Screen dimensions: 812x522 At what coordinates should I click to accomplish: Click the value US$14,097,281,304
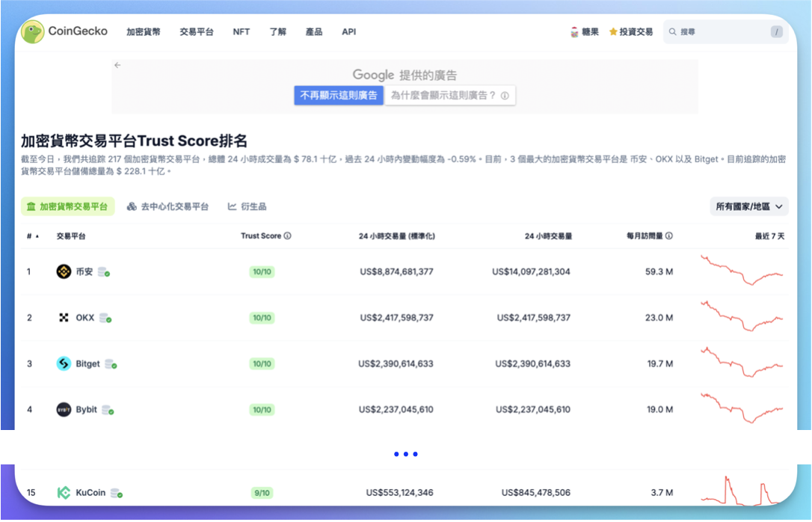click(x=532, y=271)
